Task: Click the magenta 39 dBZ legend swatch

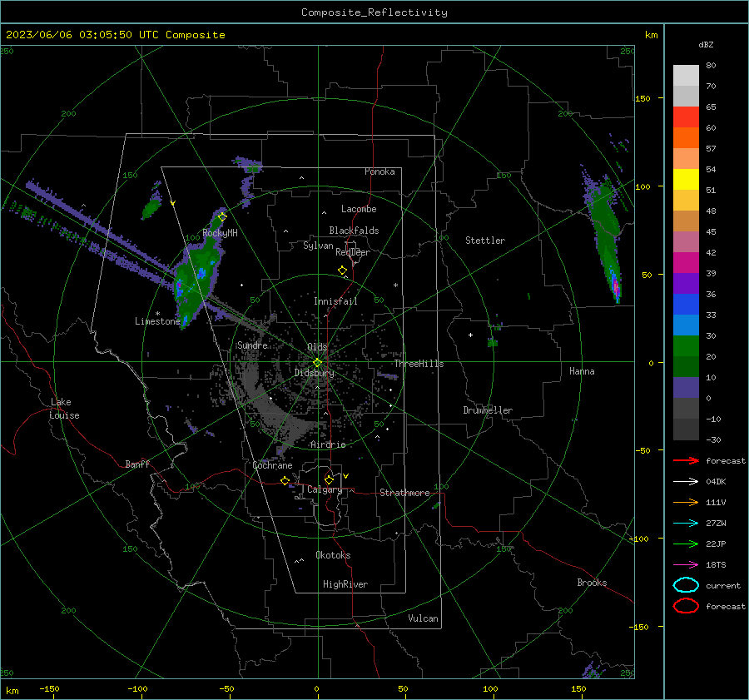Action: (686, 262)
